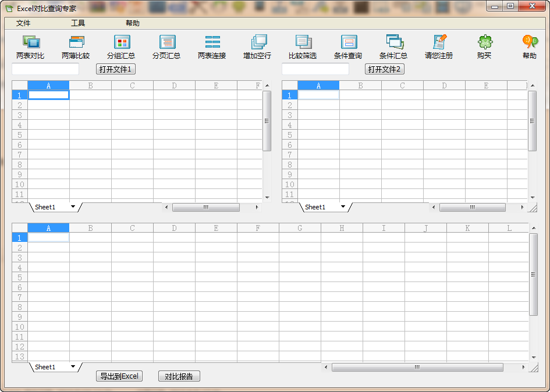Export results with 导出到Excel button
The height and width of the screenshot is (392, 550).
tap(119, 376)
